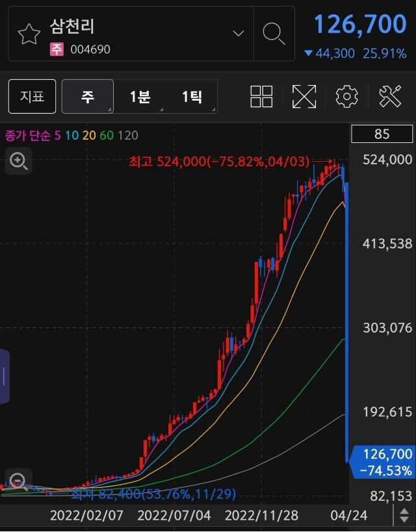Toggle the 120-period moving average legend
Screen dimensions: 416x532
click(x=128, y=135)
